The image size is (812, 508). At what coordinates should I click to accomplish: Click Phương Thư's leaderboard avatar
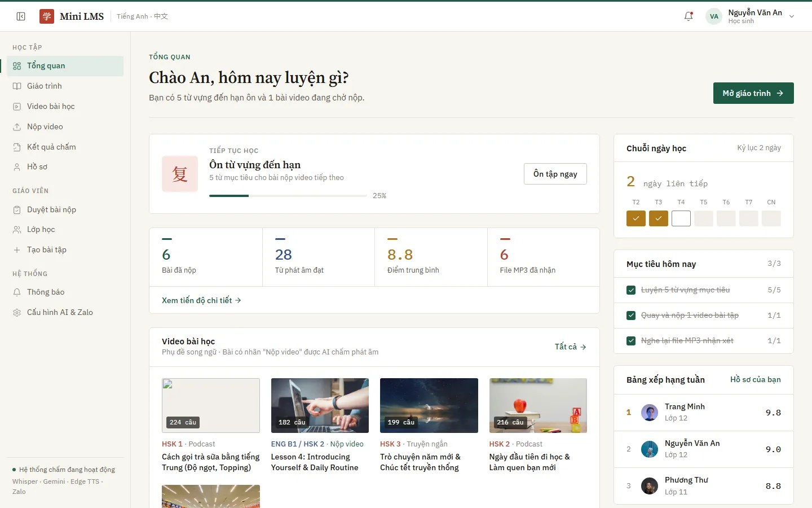point(650,486)
